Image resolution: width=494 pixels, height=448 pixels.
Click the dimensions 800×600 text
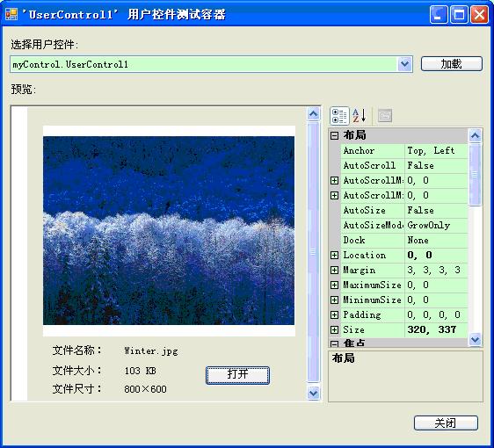(145, 389)
